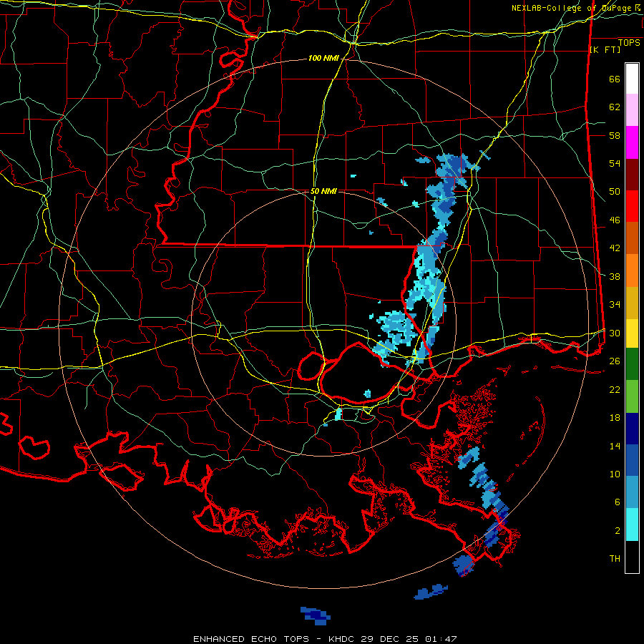Click the 100 NMI range ring label
Image resolution: width=644 pixels, height=644 pixels.
(323, 59)
